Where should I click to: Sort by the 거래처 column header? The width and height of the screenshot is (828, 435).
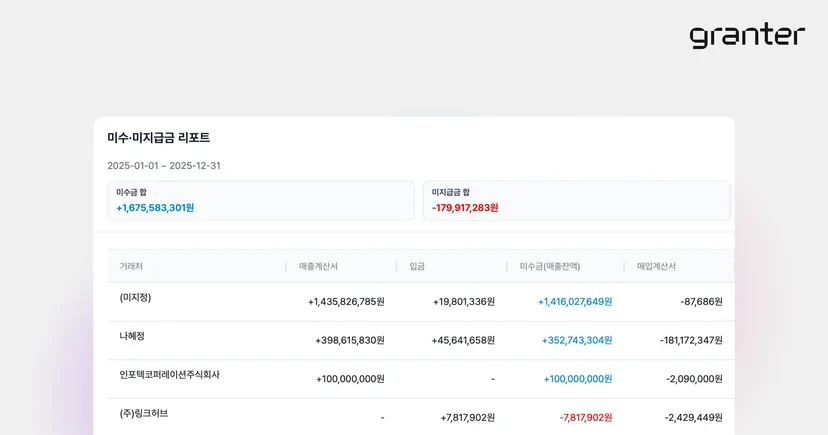point(131,267)
